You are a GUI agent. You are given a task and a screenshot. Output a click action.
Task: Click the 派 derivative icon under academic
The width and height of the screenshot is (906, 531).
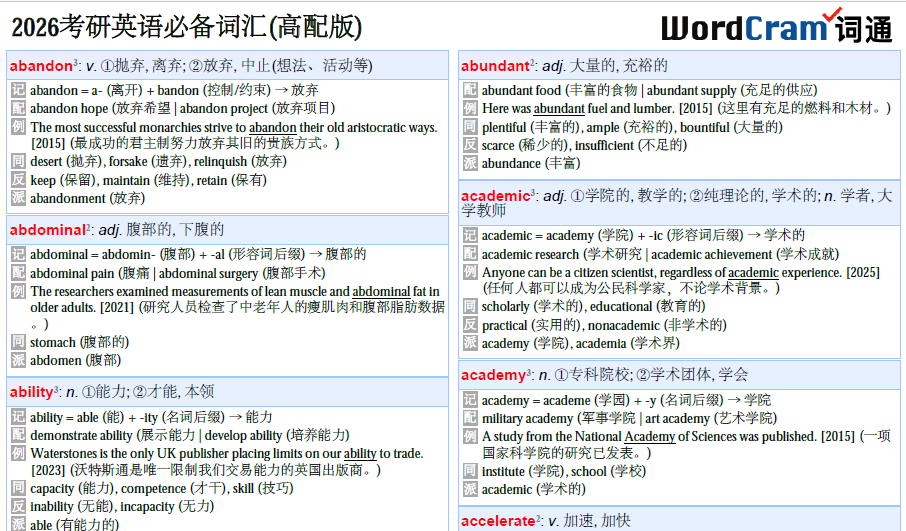pos(470,343)
